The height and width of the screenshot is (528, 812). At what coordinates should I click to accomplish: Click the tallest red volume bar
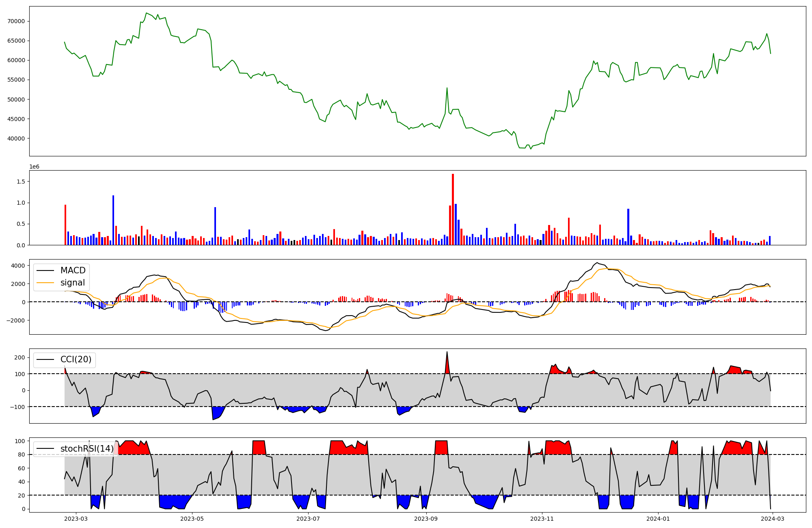(453, 209)
